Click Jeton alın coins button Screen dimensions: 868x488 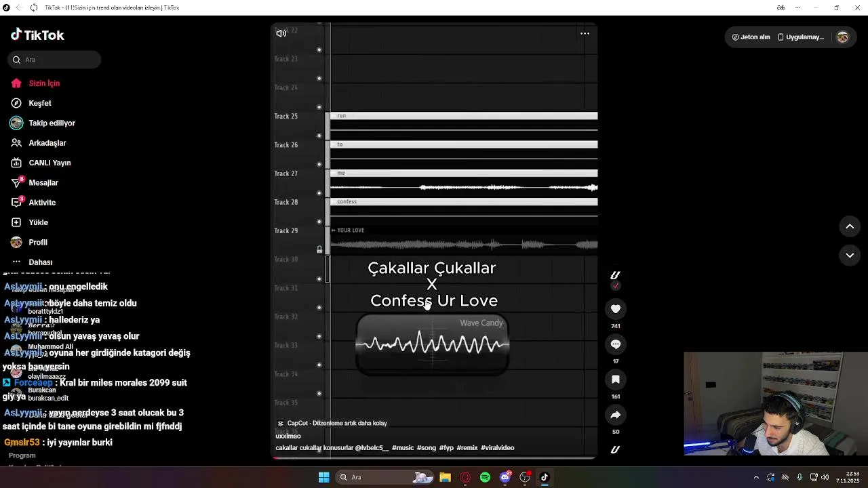point(751,37)
